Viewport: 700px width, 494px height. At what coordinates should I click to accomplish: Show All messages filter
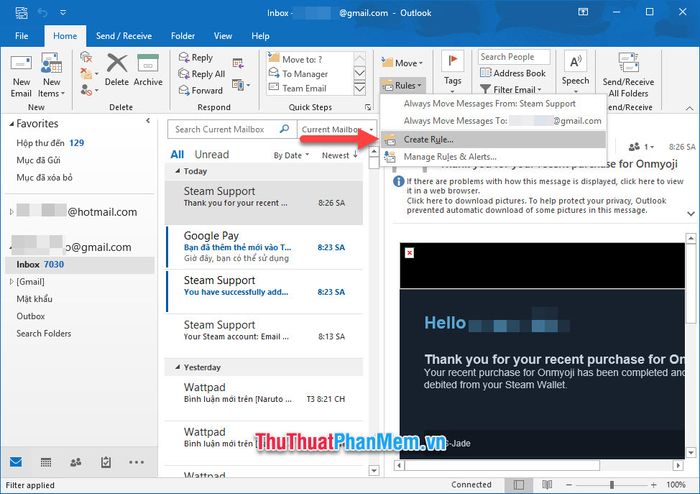177,154
